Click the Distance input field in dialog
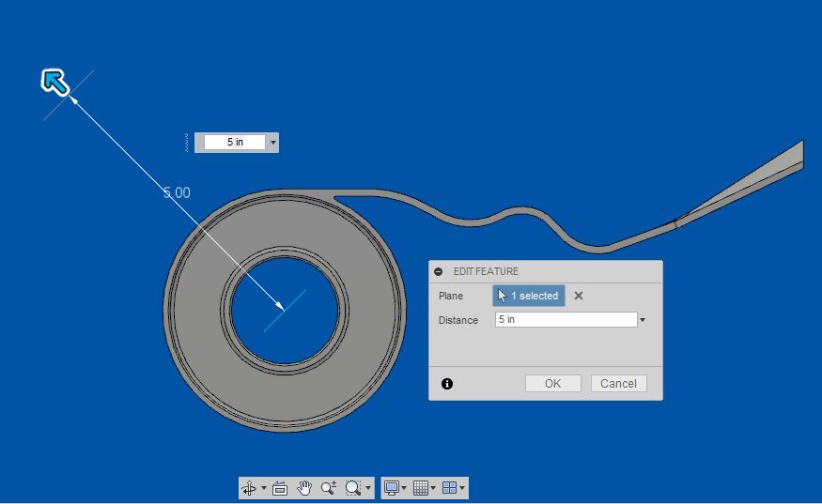 (x=566, y=320)
